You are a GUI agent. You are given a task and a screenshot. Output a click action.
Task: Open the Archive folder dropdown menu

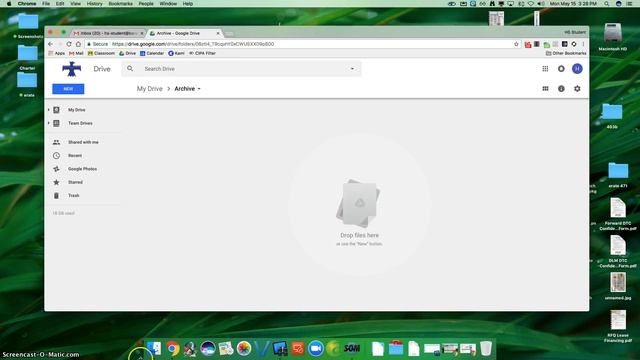tap(187, 89)
